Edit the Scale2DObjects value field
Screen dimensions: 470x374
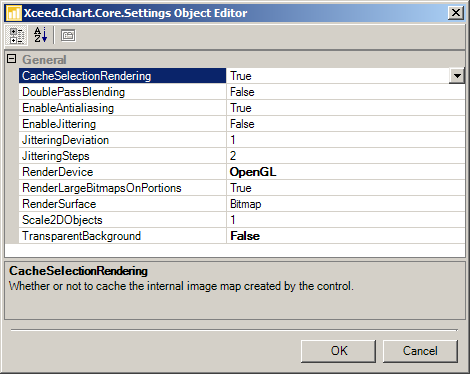tap(346, 220)
